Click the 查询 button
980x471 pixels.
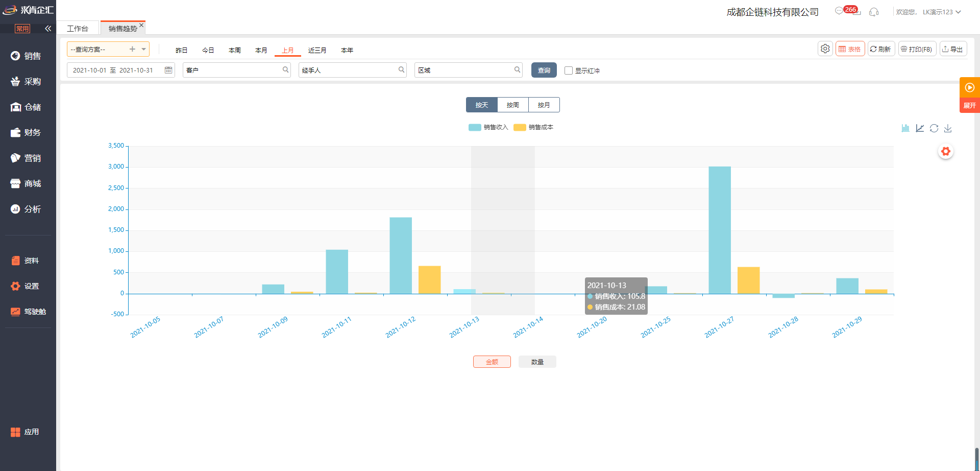(544, 70)
